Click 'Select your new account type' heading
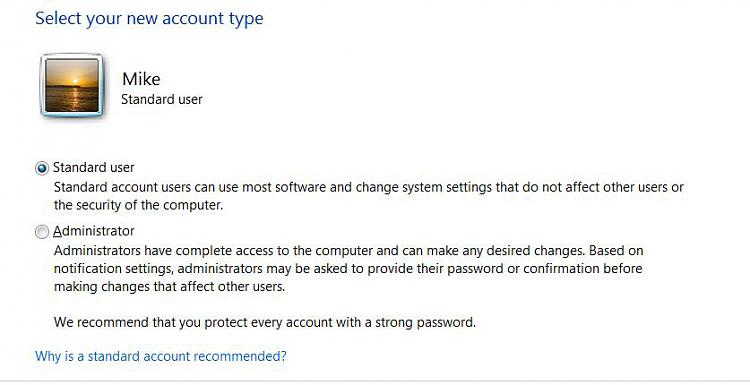 149,19
